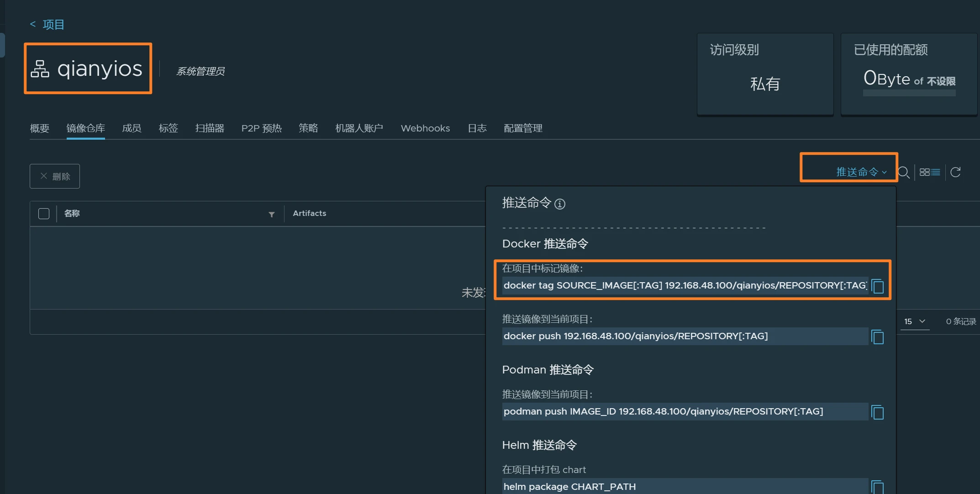This screenshot has height=494, width=980.
Task: Open the Webhooks tab
Action: click(x=425, y=128)
